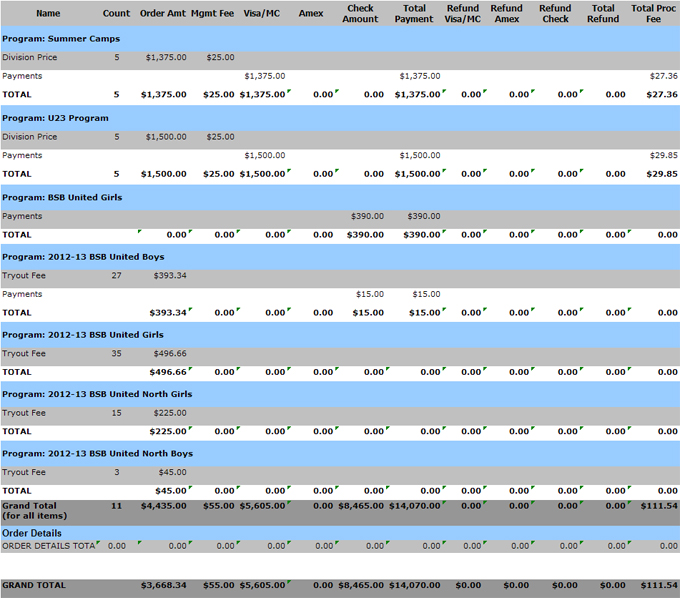Click $8,465.00 in bottom GRAND TOTAL row

[x=361, y=585]
